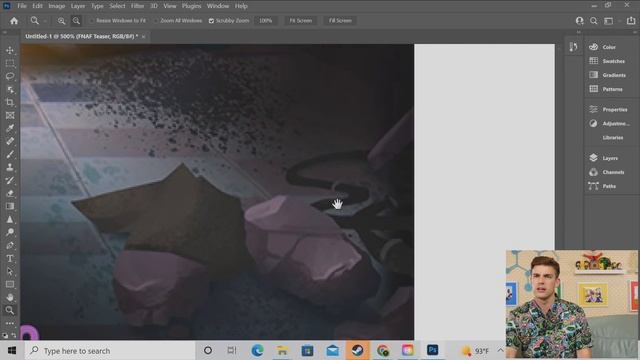Select the Brush tool
This screenshot has width=640, height=360.
pyautogui.click(x=10, y=154)
